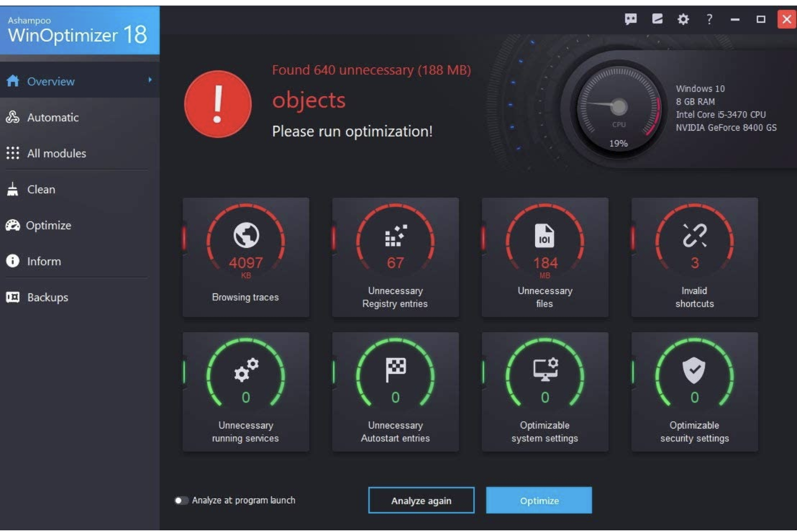Click the Unnecessary files document icon

(545, 235)
